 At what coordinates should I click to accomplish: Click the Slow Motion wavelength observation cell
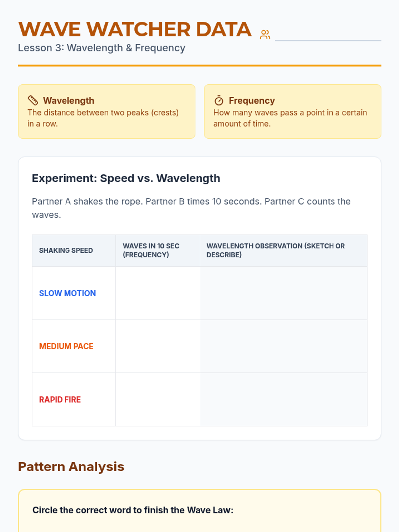(283, 293)
